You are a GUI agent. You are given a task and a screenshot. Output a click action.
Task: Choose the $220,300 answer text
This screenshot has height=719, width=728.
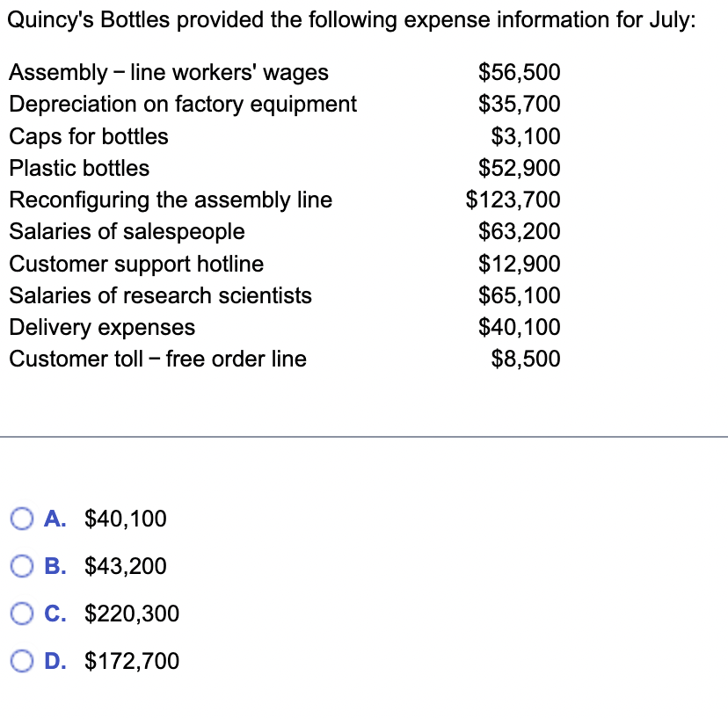[x=131, y=614]
